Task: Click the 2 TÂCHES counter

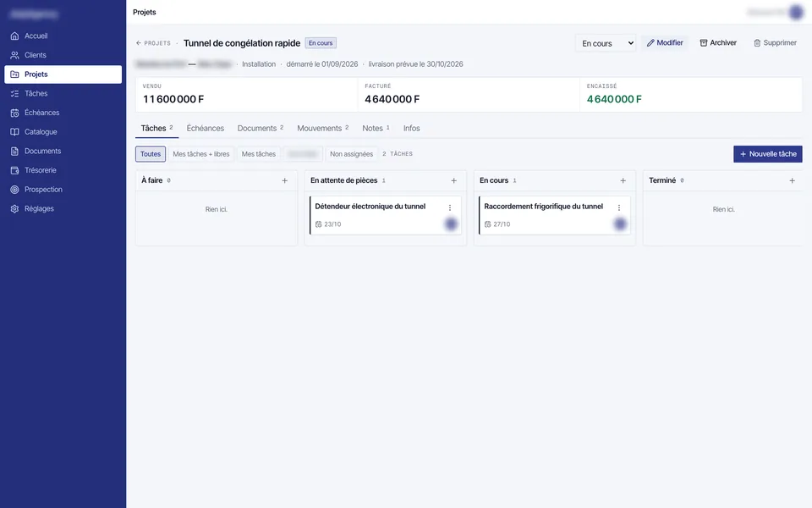Action: [x=398, y=154]
